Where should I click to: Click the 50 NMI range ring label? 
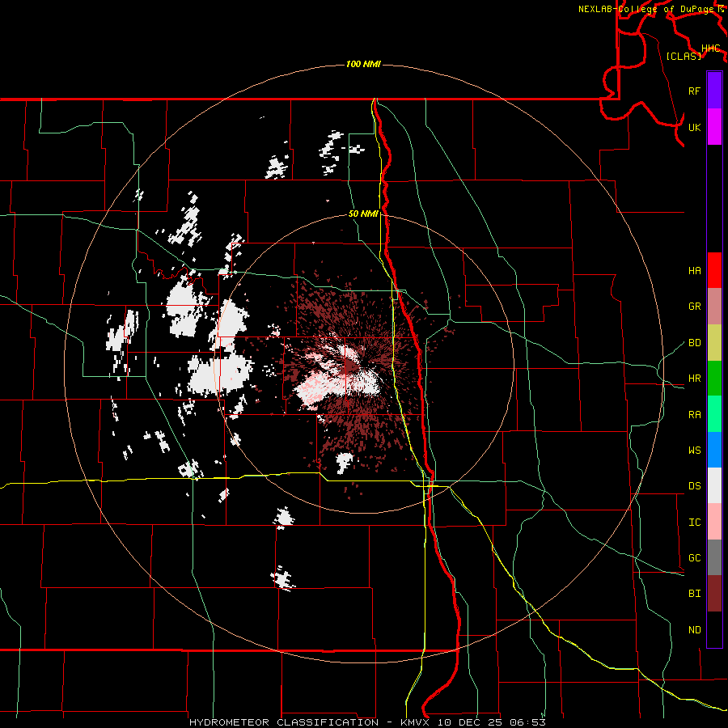(x=363, y=214)
